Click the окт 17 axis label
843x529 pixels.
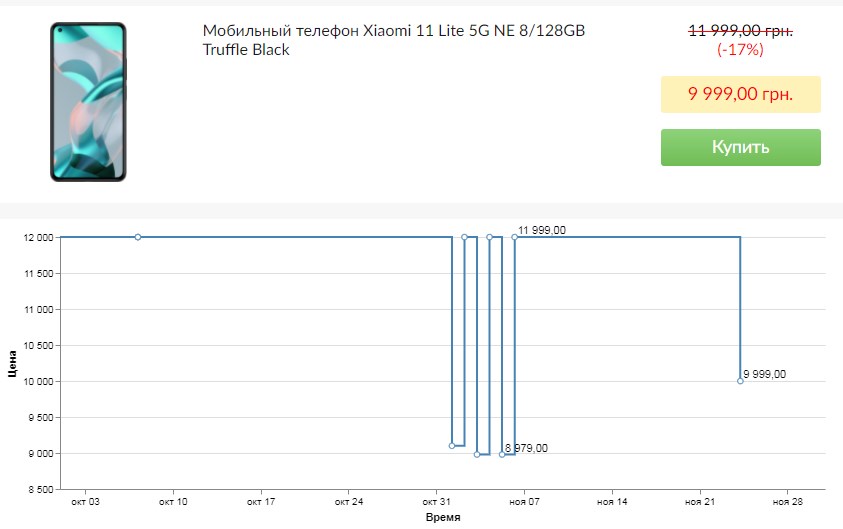pyautogui.click(x=261, y=502)
